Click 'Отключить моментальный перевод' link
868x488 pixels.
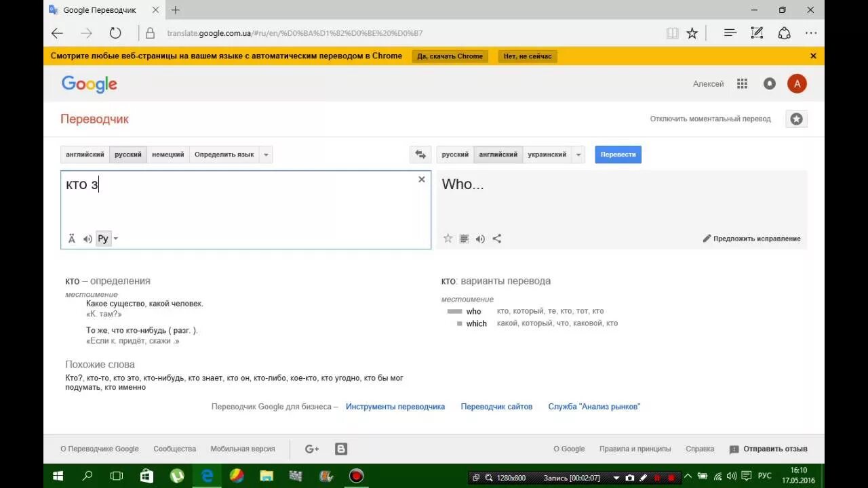pos(711,119)
